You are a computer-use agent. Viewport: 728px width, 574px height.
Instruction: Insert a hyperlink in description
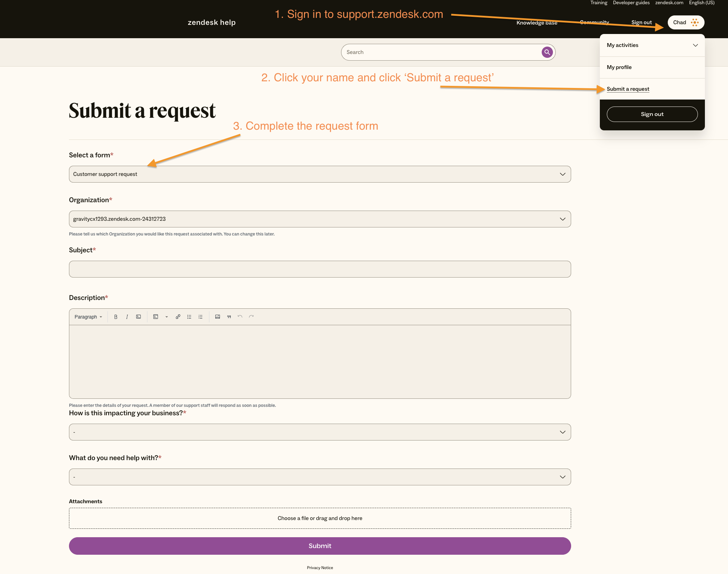(x=178, y=317)
